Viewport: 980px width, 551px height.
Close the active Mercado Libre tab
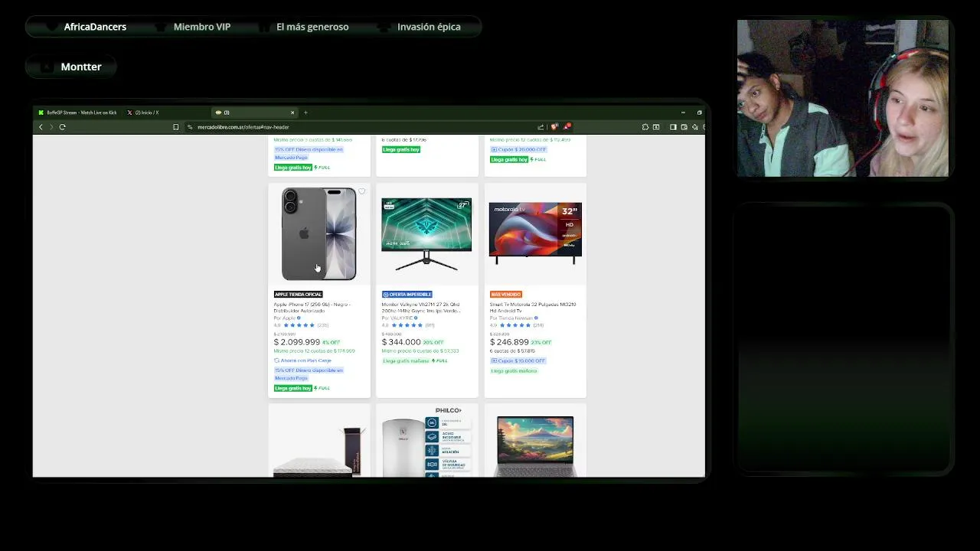[x=292, y=112]
